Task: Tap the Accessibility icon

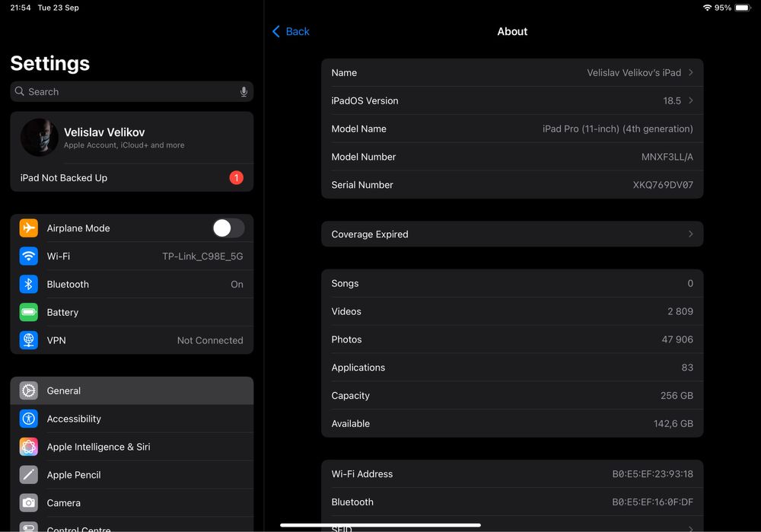Action: (x=29, y=419)
